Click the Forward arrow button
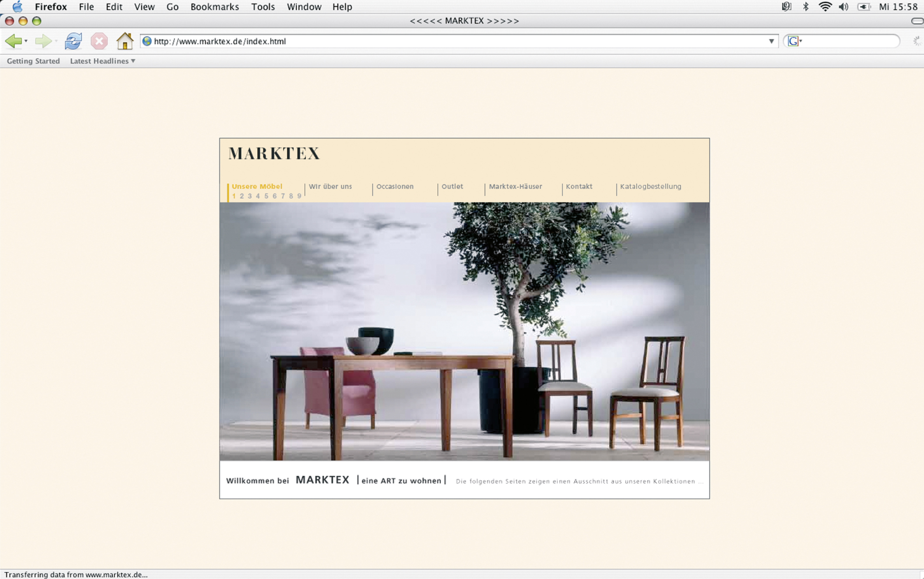 [x=43, y=41]
